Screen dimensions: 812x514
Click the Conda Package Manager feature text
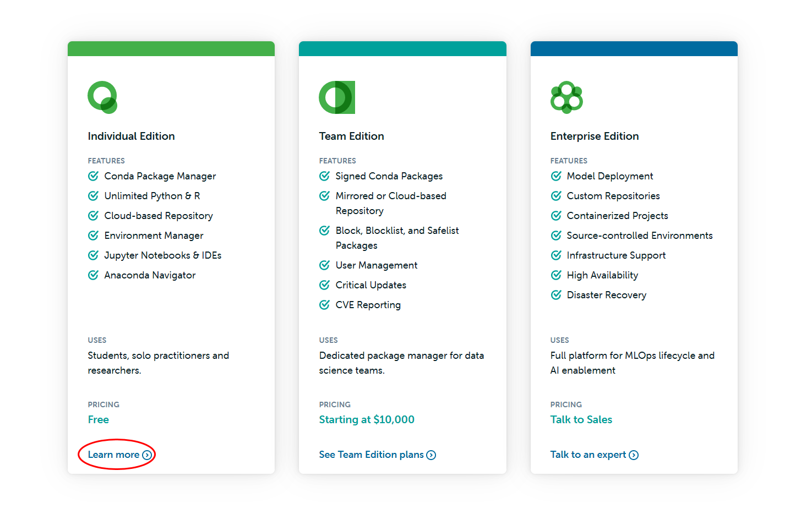(x=160, y=176)
